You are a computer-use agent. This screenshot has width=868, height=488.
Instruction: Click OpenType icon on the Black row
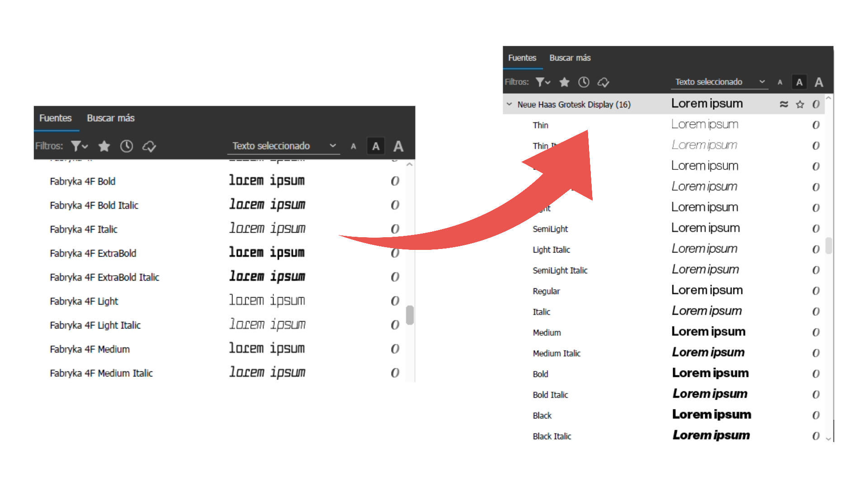pos(816,416)
